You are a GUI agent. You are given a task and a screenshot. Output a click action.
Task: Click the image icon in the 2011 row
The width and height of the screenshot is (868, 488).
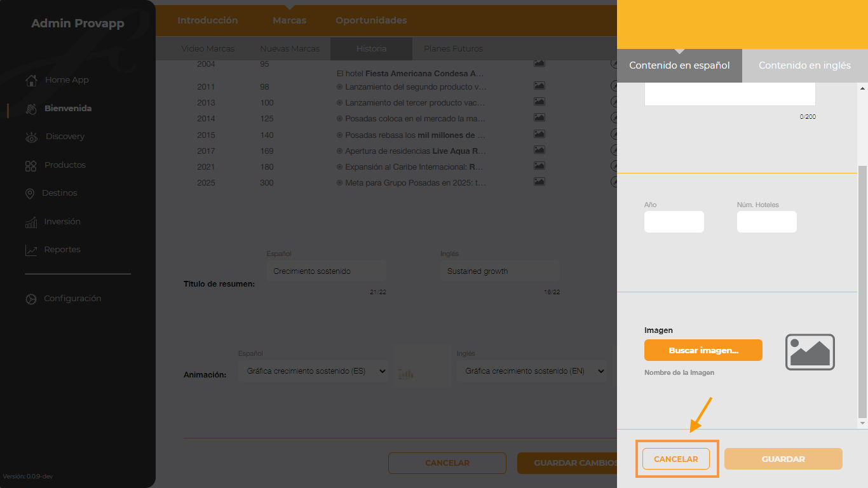click(539, 86)
